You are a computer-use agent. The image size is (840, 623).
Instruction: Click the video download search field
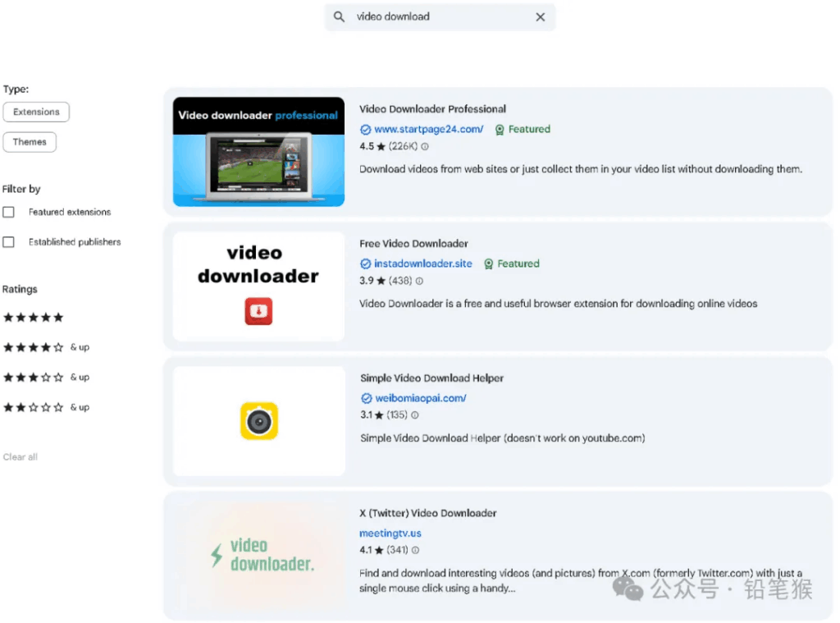click(x=439, y=17)
